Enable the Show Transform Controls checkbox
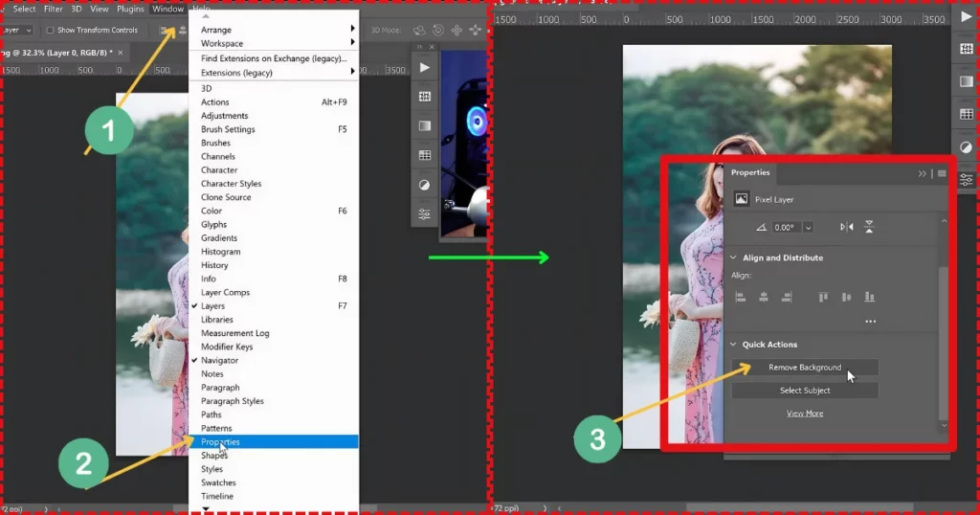This screenshot has width=980, height=515. 50,31
